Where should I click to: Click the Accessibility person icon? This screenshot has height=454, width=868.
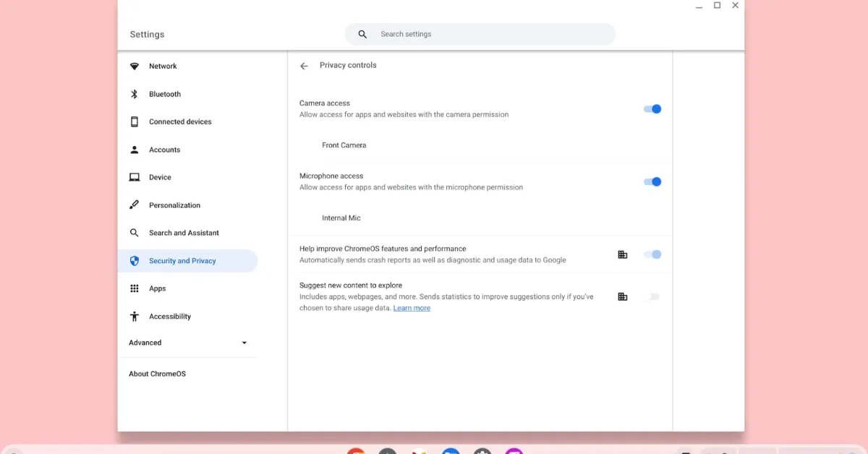click(x=135, y=316)
